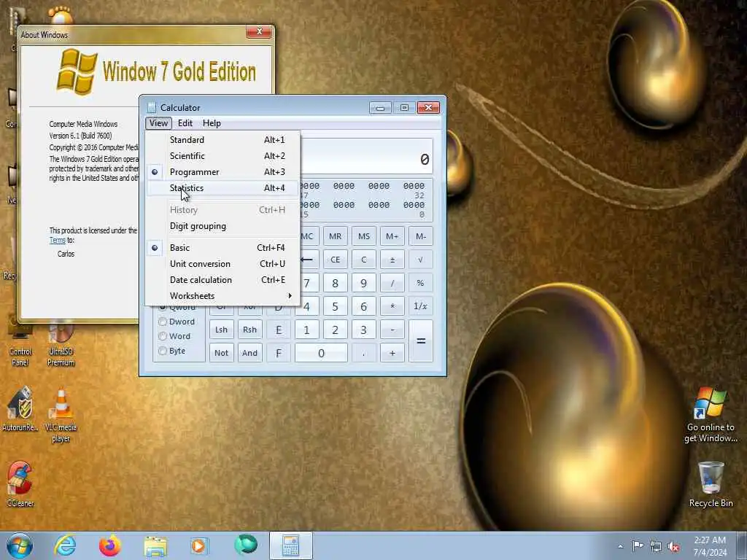Select Basic in View menu
The width and height of the screenshot is (747, 560).
point(222,248)
